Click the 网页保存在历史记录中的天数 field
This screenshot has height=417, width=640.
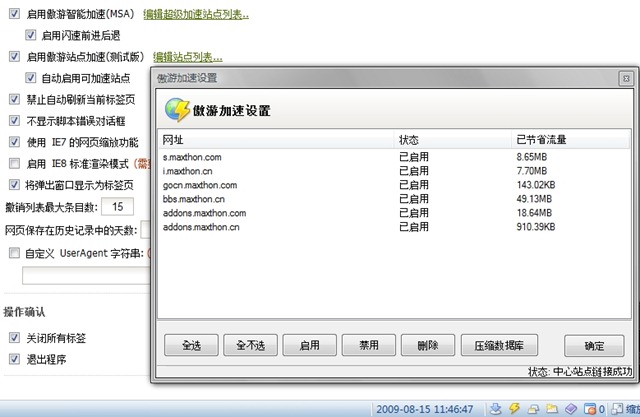click(x=146, y=230)
